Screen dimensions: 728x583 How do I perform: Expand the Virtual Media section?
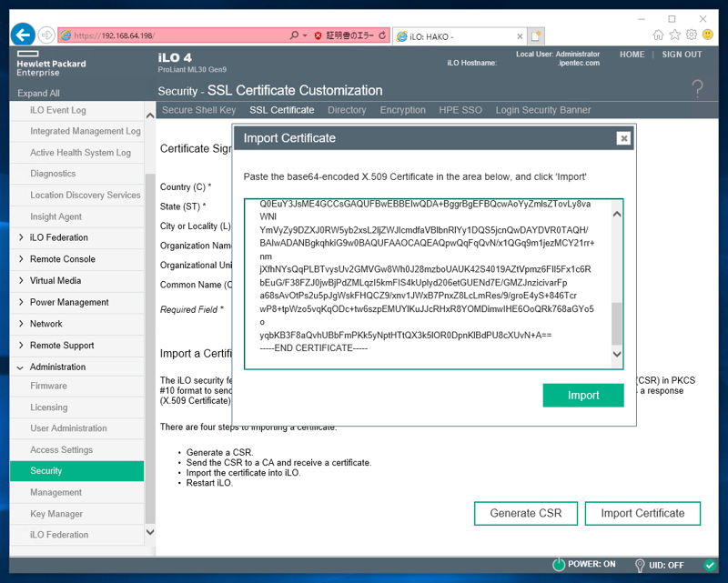[21, 280]
